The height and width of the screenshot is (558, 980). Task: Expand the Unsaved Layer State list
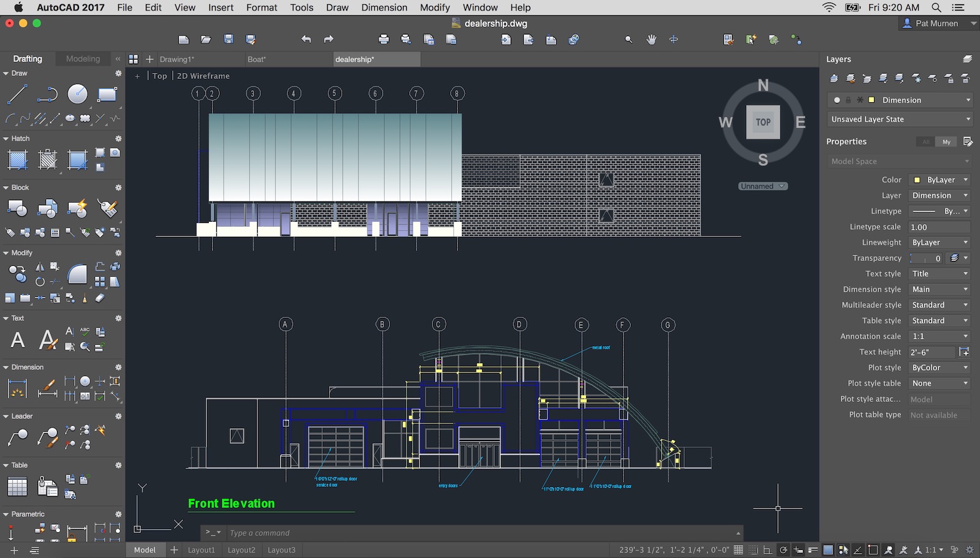tap(968, 119)
